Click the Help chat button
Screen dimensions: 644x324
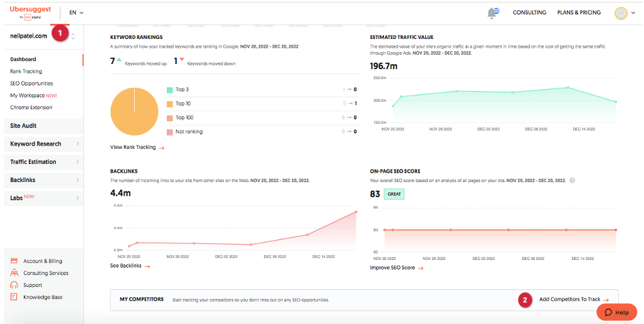click(616, 312)
